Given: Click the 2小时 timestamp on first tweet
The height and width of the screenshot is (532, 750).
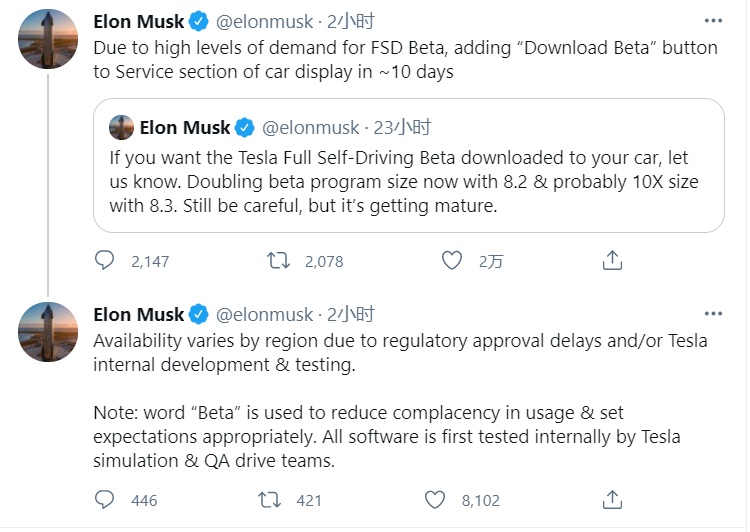Looking at the screenshot, I should pyautogui.click(x=350, y=21).
